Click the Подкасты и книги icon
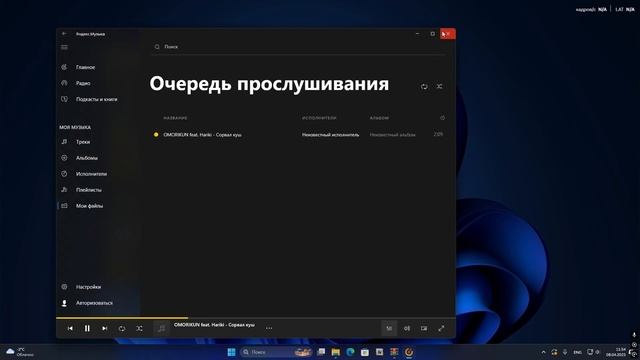This screenshot has height=360, width=640. [x=64, y=99]
